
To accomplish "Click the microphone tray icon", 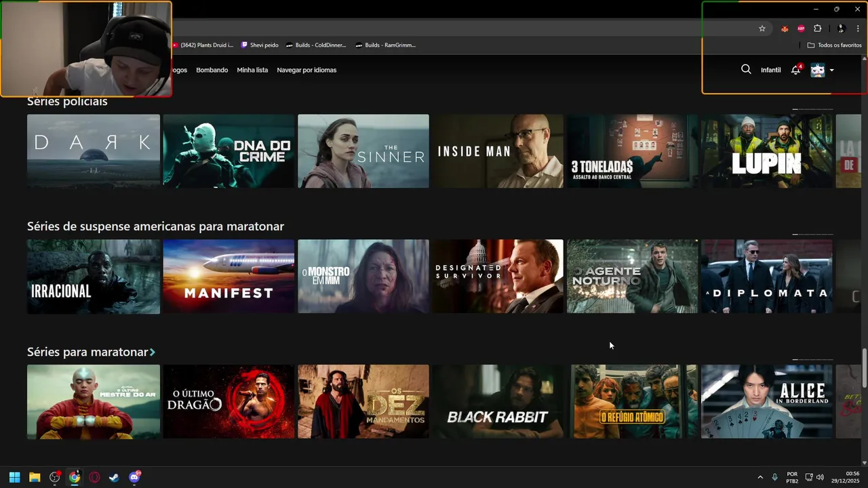I will [x=774, y=477].
